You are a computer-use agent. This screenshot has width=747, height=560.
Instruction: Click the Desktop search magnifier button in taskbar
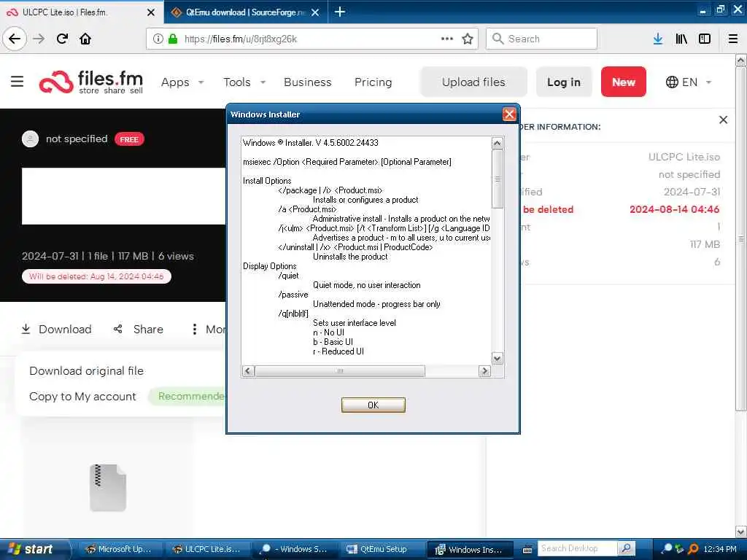(x=627, y=548)
